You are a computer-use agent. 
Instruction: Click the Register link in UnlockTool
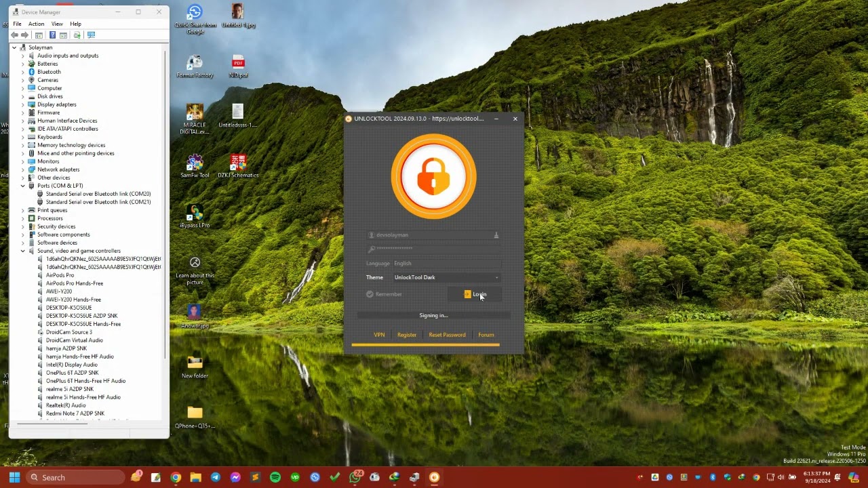coord(407,335)
